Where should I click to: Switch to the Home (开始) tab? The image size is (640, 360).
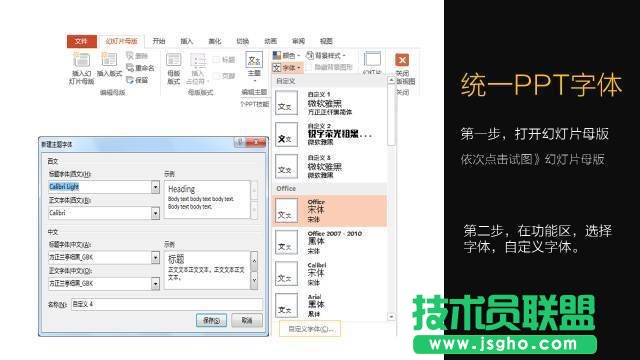[x=159, y=41]
